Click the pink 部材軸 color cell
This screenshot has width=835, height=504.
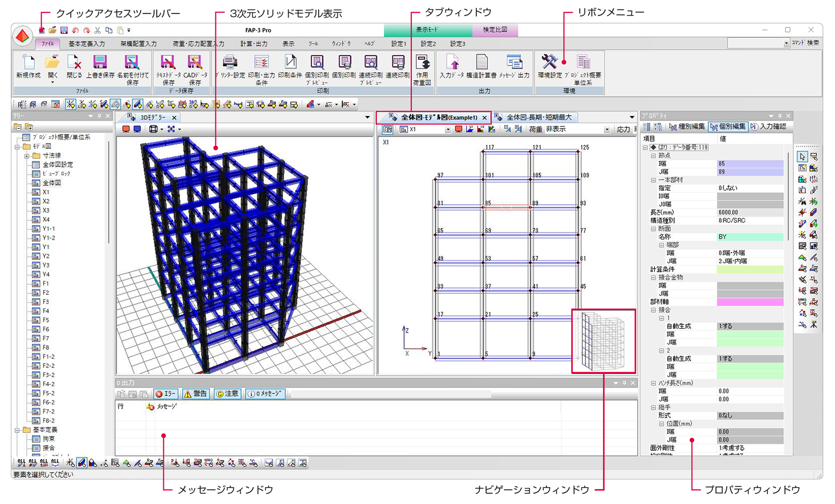pos(750,302)
